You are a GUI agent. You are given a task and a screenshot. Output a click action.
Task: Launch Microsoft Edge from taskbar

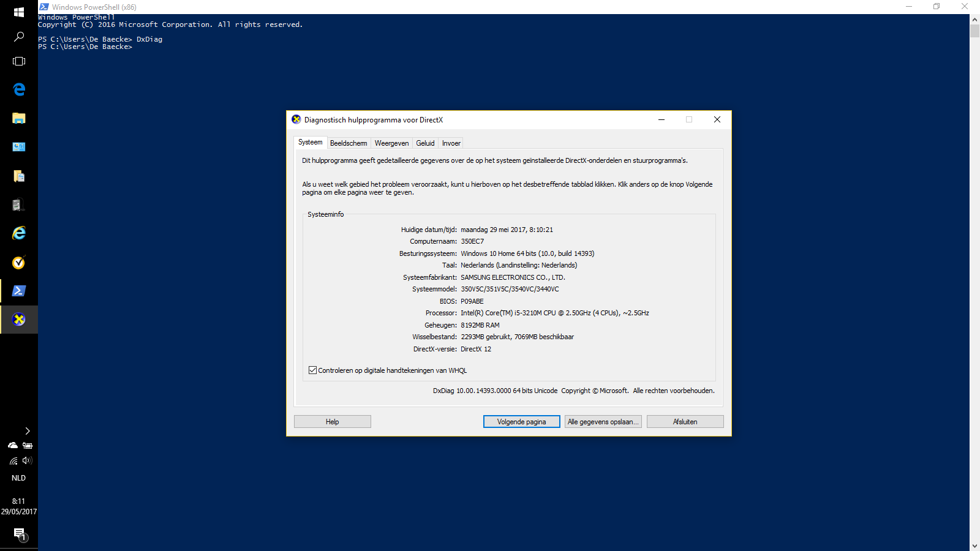19,89
